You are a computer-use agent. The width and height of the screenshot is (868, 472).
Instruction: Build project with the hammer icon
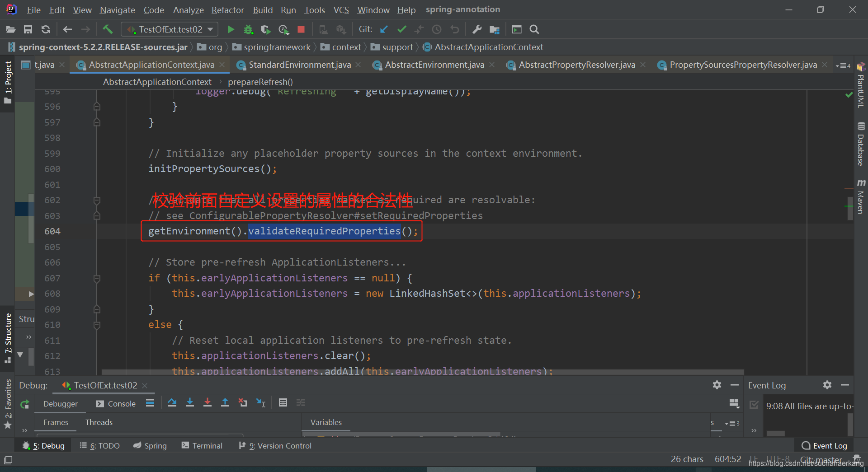(x=108, y=29)
